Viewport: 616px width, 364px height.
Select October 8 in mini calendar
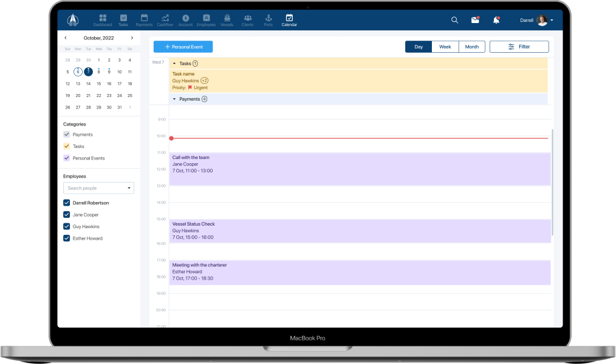(x=98, y=72)
